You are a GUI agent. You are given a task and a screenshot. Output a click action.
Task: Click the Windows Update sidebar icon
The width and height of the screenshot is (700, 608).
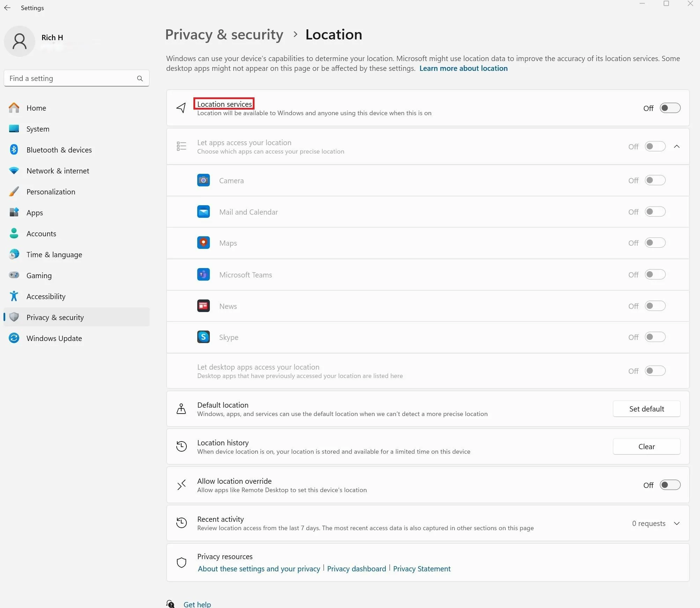[14, 338]
